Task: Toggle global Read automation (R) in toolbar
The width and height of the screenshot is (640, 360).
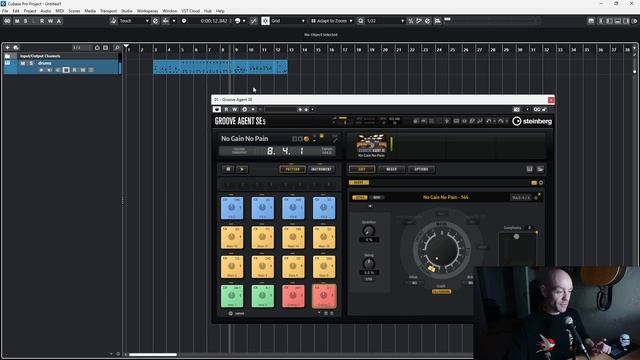Action: click(x=42, y=21)
